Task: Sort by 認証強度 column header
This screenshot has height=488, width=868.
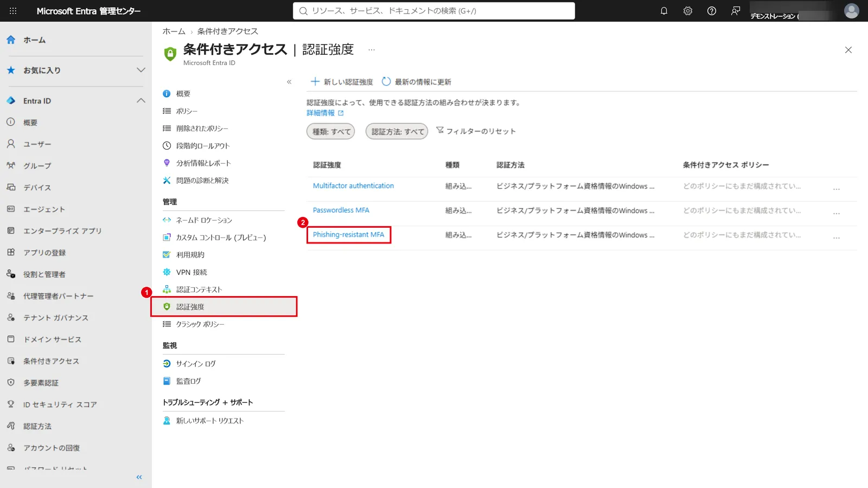Action: [327, 165]
